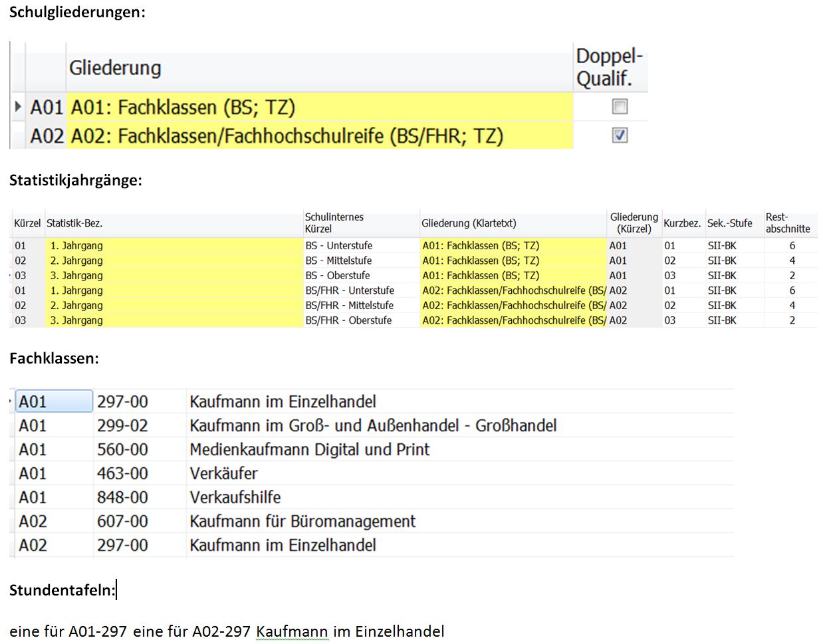Click the Stundentafeln heading
The height and width of the screenshot is (644, 823).
tap(62, 590)
